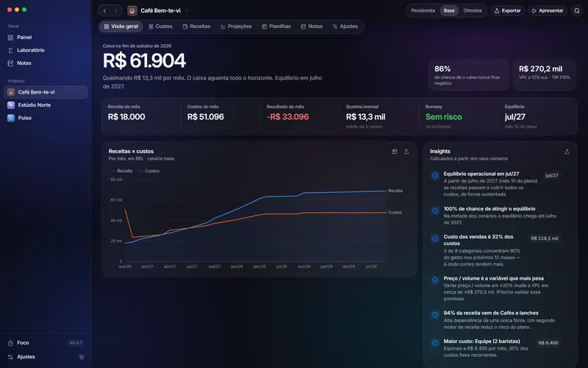Click the orange Custos line end label

[395, 213]
